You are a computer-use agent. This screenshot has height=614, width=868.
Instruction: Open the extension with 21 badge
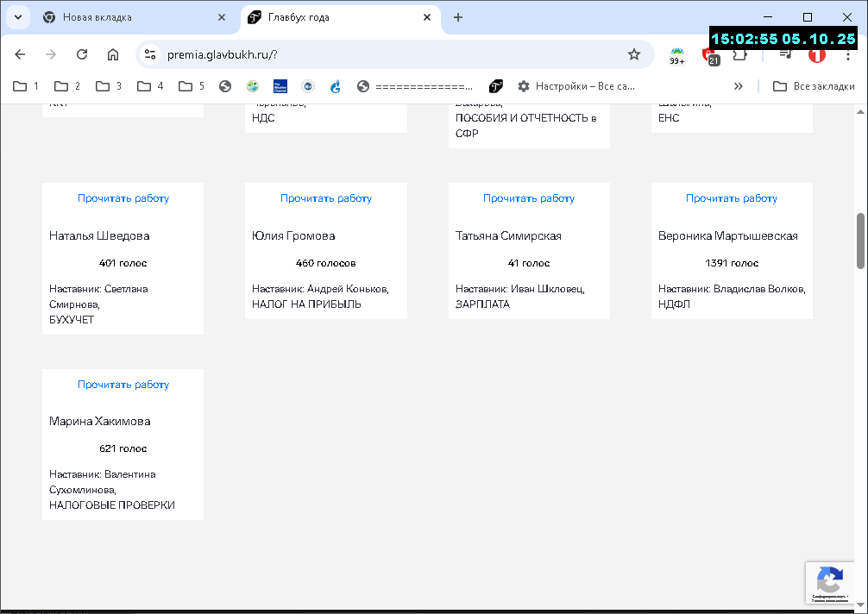point(710,55)
